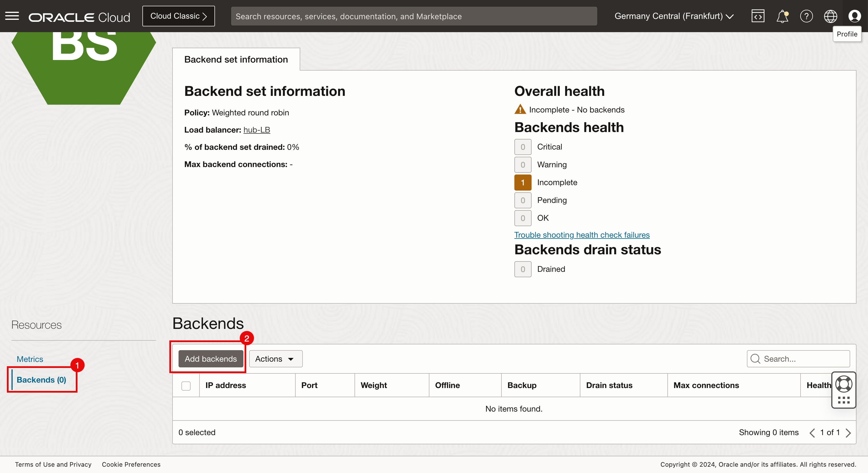
Task: Open the Cloud Shell developer tools icon
Action: coord(757,16)
